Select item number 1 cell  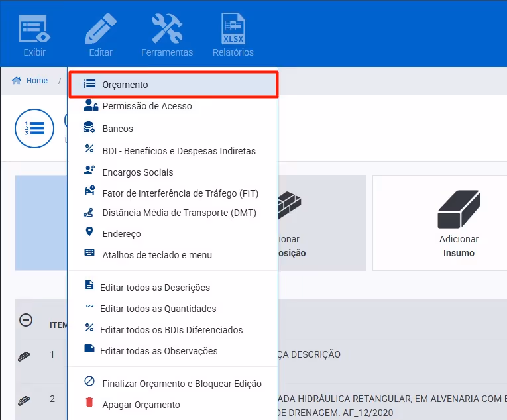coord(52,354)
